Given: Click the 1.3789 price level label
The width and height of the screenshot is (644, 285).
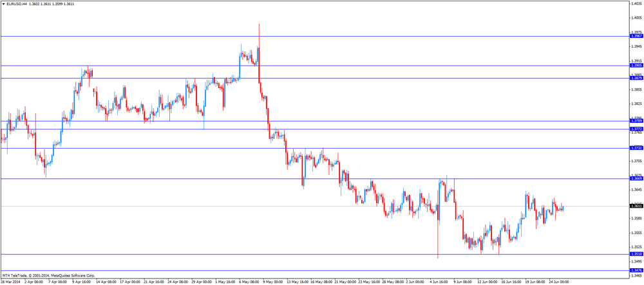Looking at the screenshot, I should 636,121.
